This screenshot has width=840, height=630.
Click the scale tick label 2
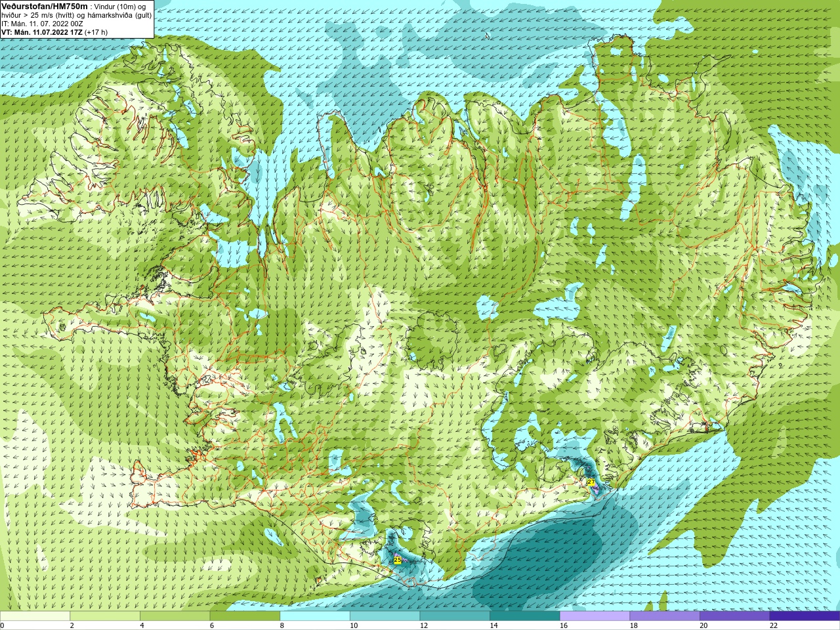72,625
